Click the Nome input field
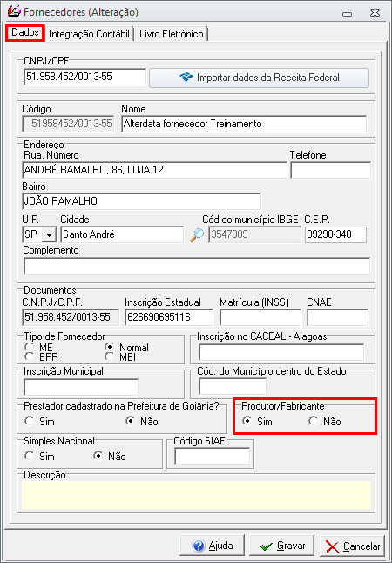 [x=244, y=124]
